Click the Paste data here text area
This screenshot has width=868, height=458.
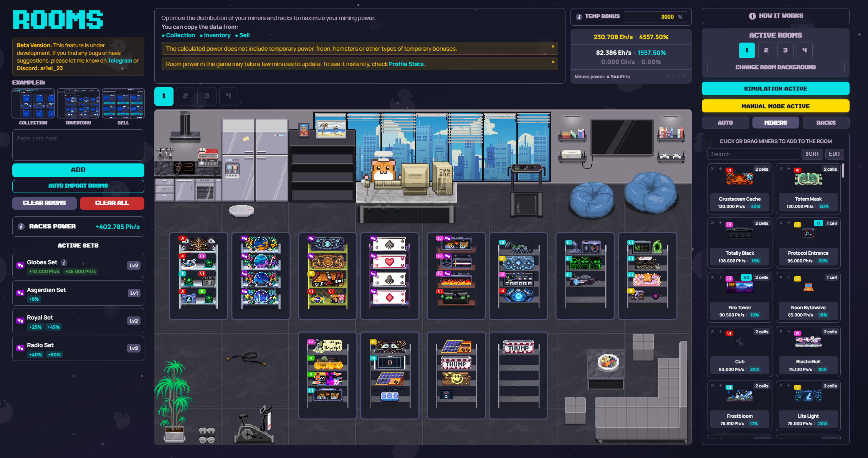coord(78,145)
